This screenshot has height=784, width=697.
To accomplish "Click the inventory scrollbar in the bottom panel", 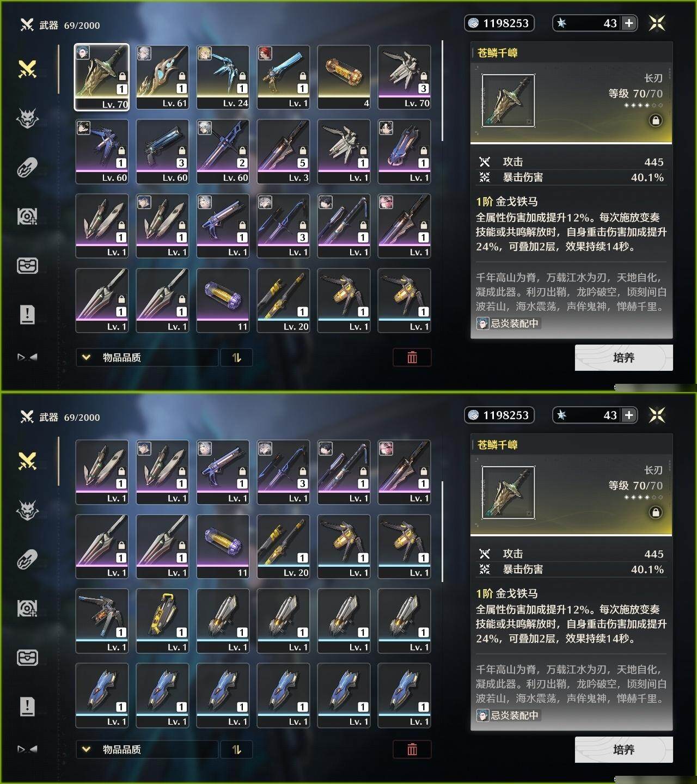I will 443,531.
